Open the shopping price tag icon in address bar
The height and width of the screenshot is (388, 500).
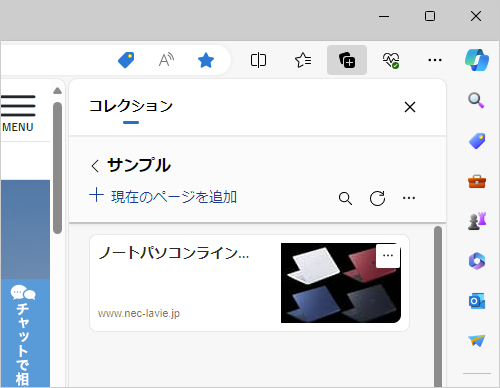tap(126, 60)
